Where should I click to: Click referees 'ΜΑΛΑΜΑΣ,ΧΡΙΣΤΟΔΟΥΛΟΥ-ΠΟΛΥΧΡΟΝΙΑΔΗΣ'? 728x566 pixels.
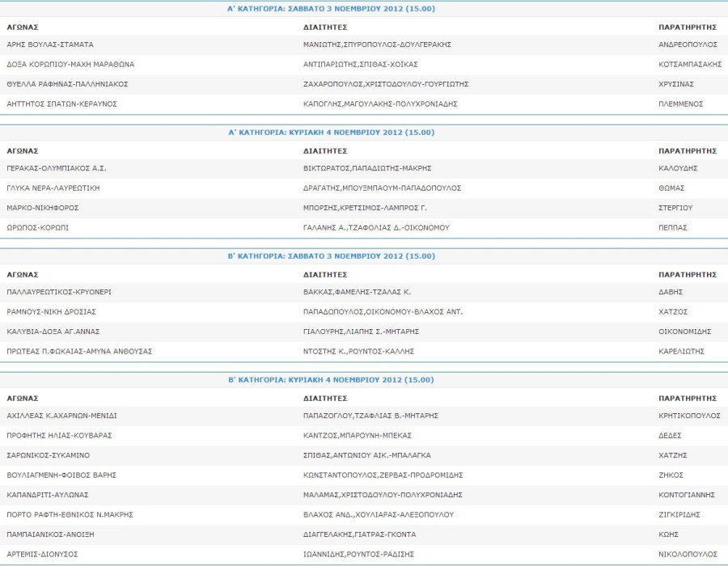click(383, 496)
